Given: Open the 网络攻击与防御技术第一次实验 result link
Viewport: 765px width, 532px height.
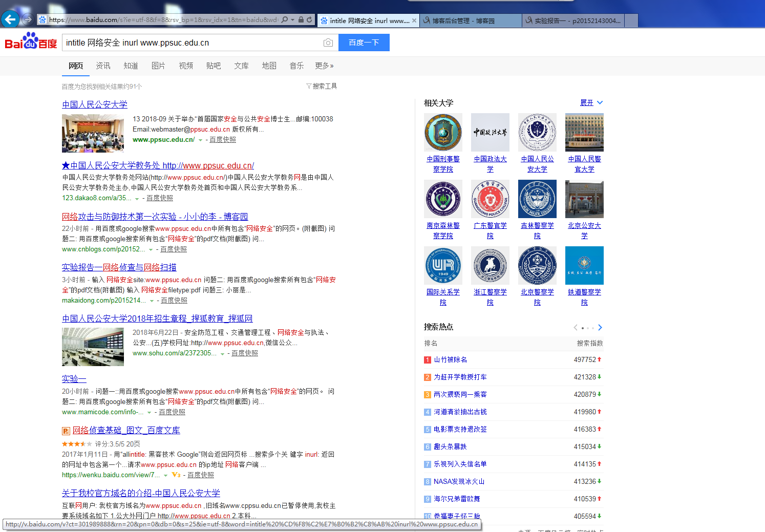Looking at the screenshot, I should [x=155, y=217].
